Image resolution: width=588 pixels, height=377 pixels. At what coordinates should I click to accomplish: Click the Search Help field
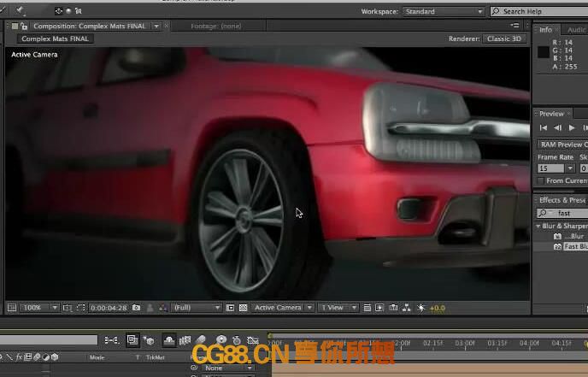(539, 12)
